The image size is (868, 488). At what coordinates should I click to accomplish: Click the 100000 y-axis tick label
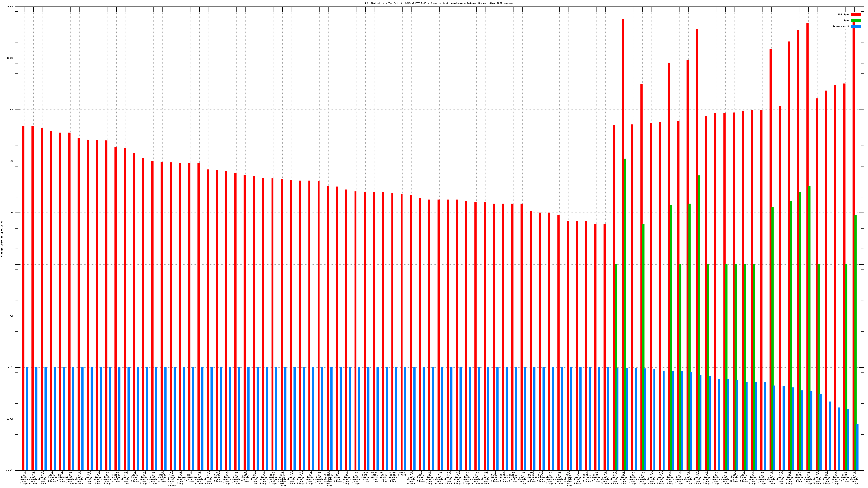point(10,7)
